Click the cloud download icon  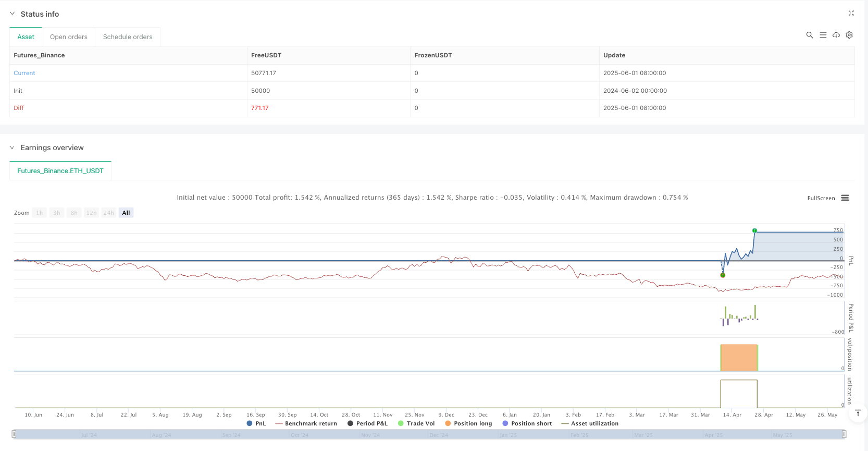point(836,35)
